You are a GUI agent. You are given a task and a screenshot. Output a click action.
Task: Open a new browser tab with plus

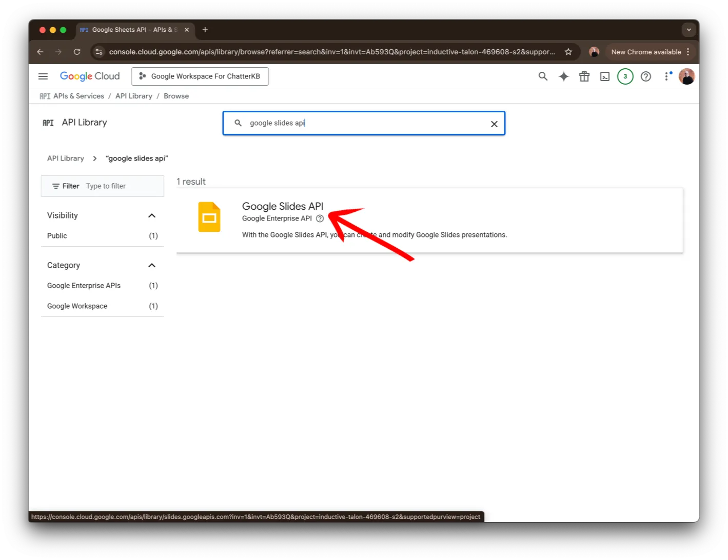(x=205, y=30)
